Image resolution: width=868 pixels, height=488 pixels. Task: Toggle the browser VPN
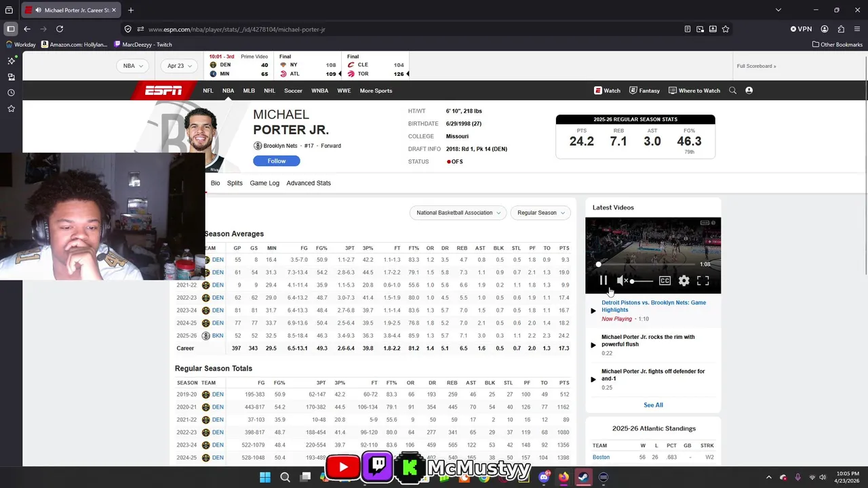[x=801, y=29]
